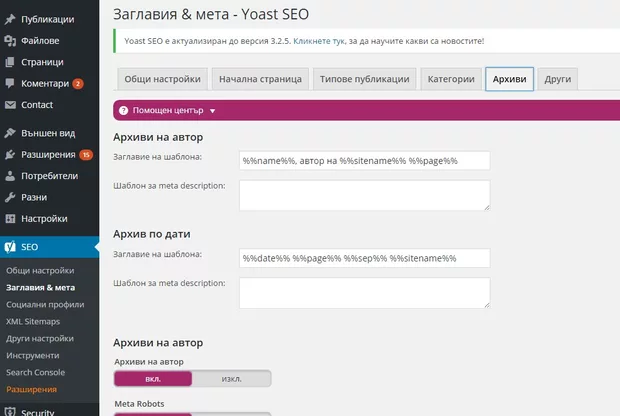620x416 pixels.
Task: Click the Файлове media icon
Action: (10, 40)
